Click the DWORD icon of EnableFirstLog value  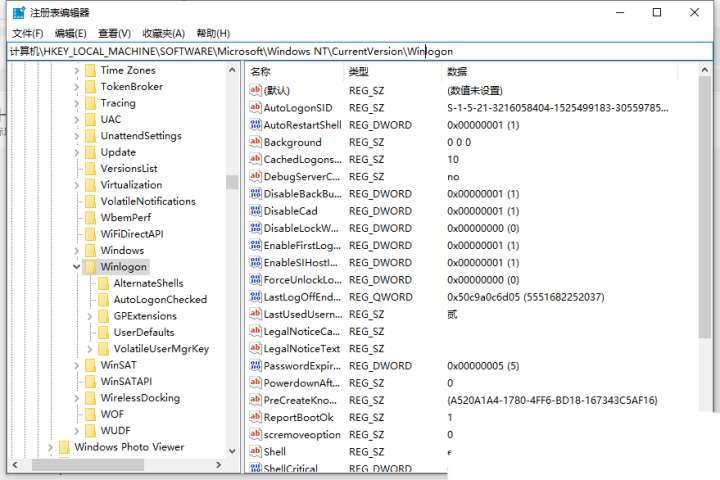point(255,245)
